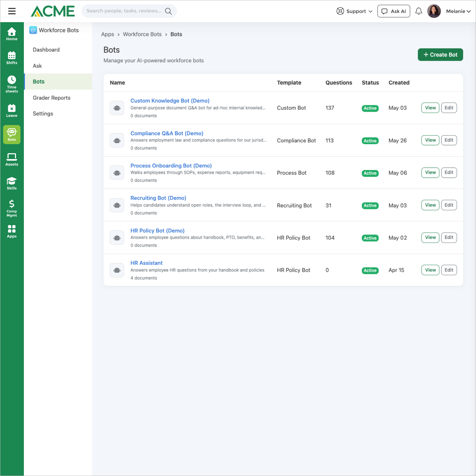The width and height of the screenshot is (476, 476).
Task: Click robot icon for Custom Knowledge Bot
Action: 117,108
